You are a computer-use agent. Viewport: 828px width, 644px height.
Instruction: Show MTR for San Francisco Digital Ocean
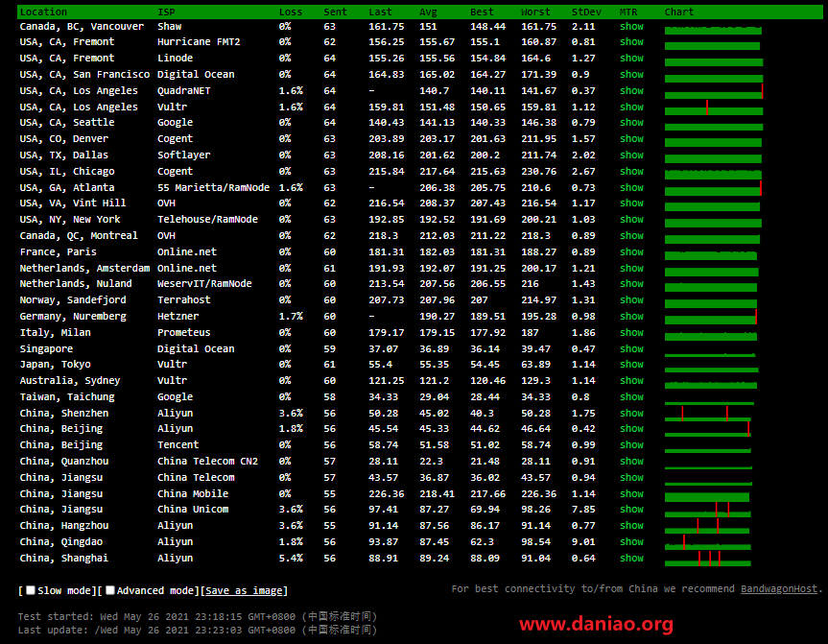point(631,75)
